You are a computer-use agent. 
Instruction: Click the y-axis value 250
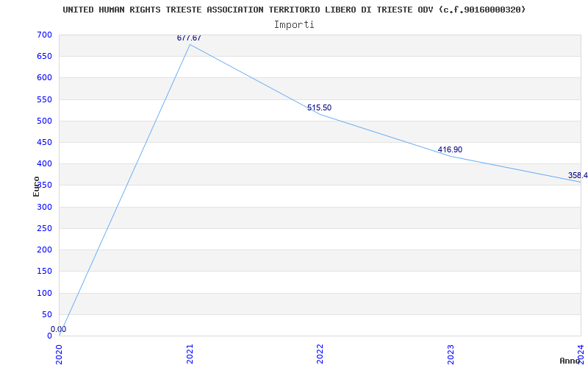45,228
